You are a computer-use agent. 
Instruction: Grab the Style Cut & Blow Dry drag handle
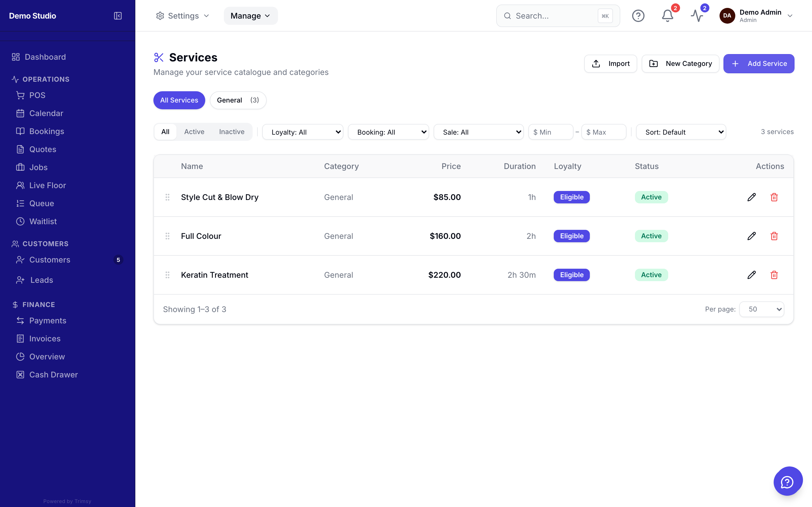[167, 197]
